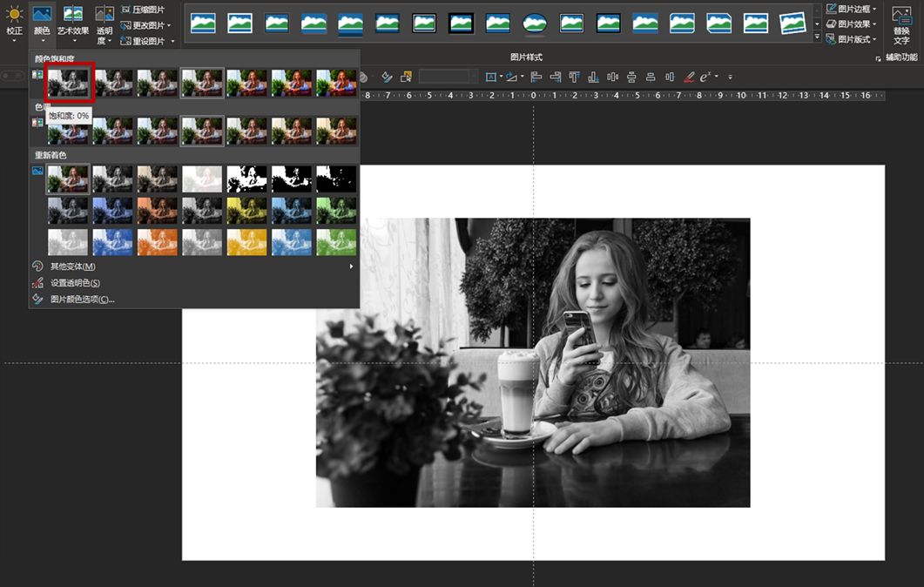This screenshot has width=924, height=587.
Task: Click the align left icon
Action: click(x=536, y=77)
